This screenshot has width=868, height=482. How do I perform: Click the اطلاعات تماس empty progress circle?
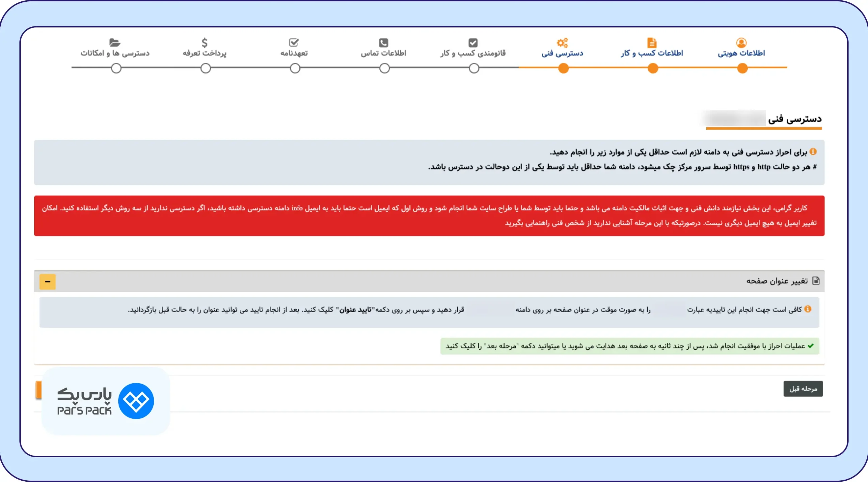[384, 68]
